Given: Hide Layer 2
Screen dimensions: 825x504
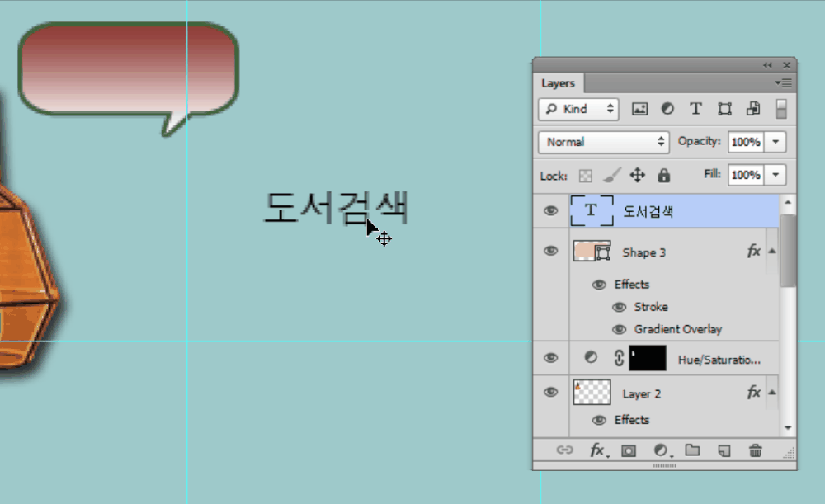Looking at the screenshot, I should 551,393.
